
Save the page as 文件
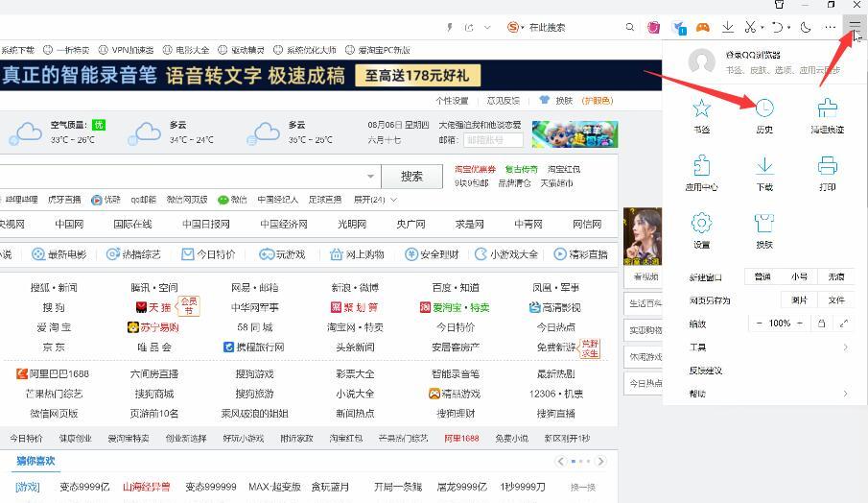coord(836,299)
